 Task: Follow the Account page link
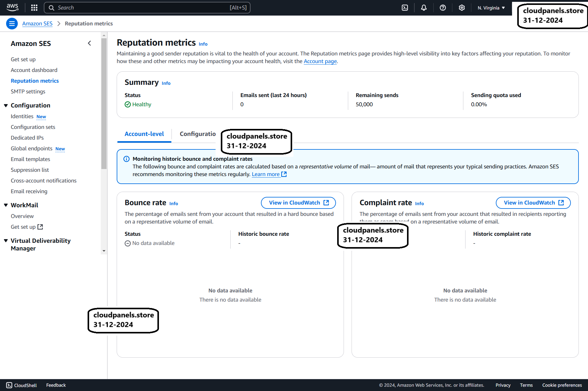click(320, 61)
